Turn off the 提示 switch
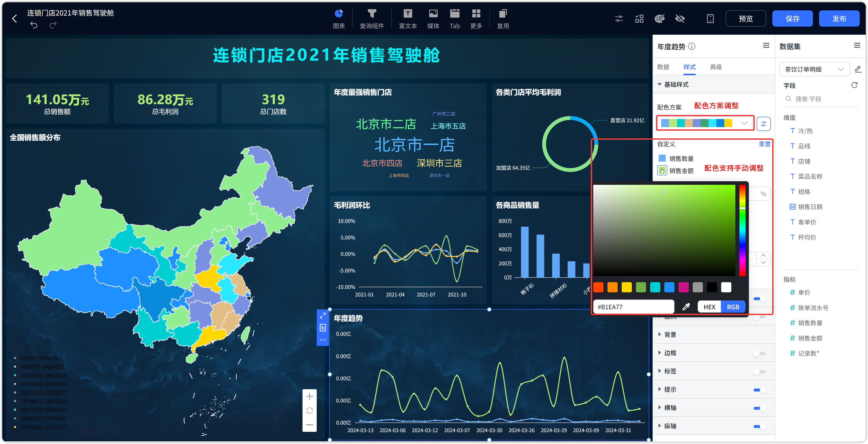The height and width of the screenshot is (444, 868). pos(759,390)
